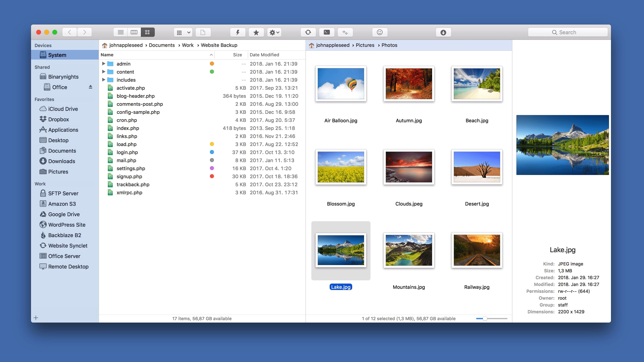Open SFTP Server in Work sidebar
Screen dimensions: 644x362
coord(63,193)
